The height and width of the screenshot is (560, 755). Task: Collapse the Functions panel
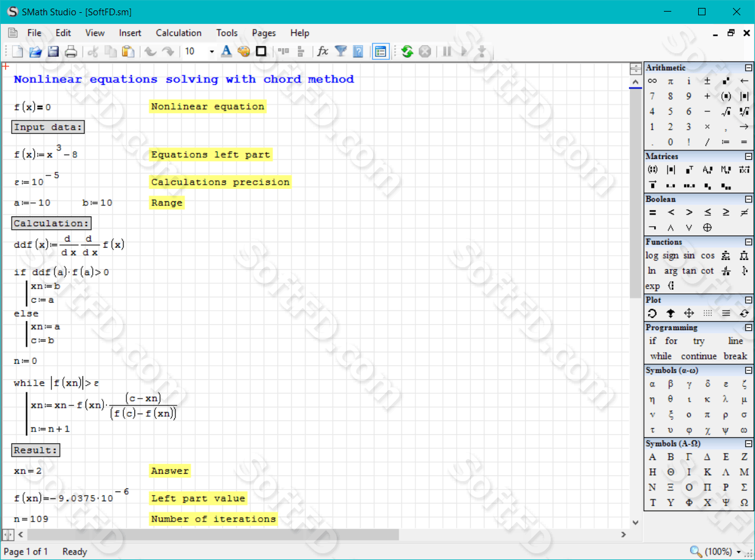748,242
